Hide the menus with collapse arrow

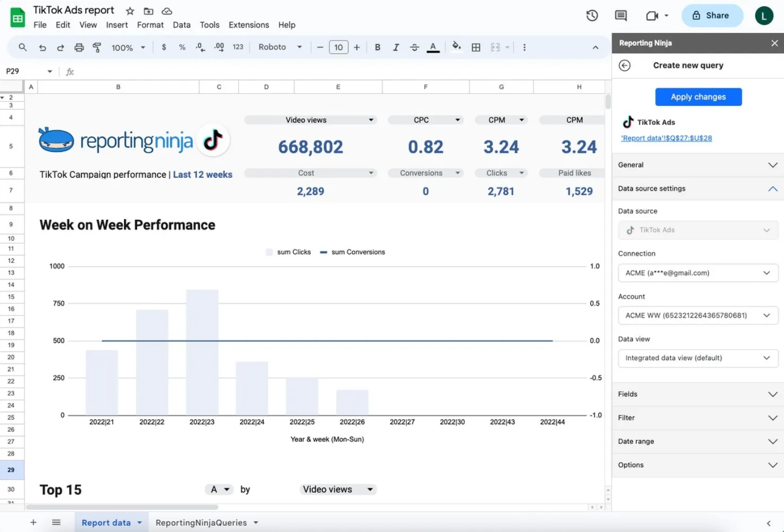click(x=595, y=47)
